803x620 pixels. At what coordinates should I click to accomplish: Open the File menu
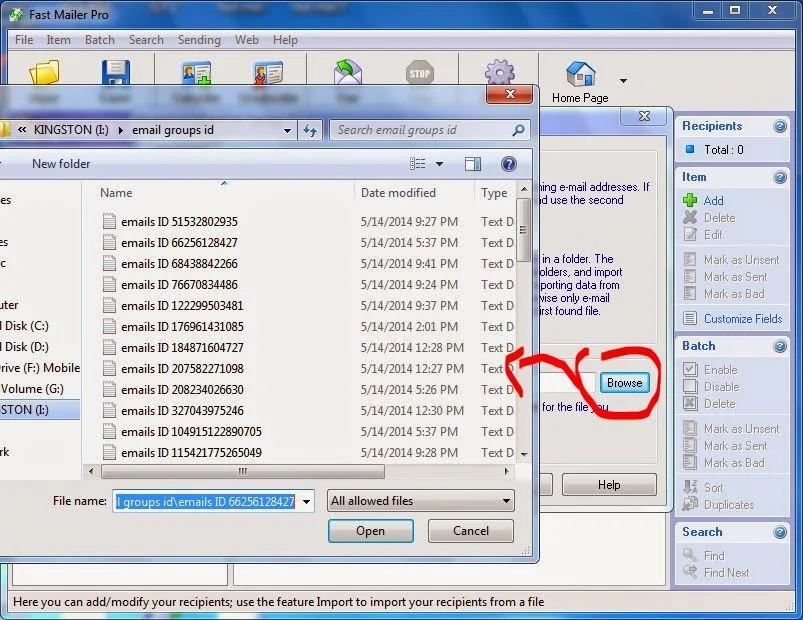(x=24, y=40)
